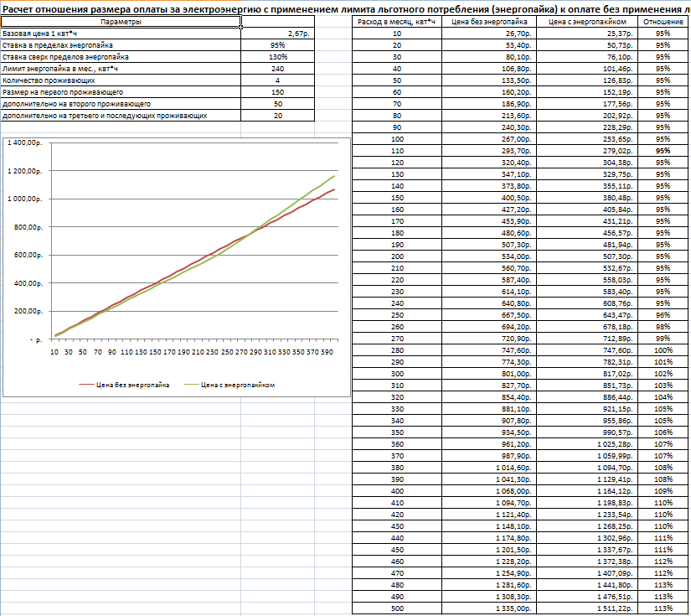Viewport: 691px width, 616px height.
Task: Click the bold 95% ratio in the 110 row
Action: pos(663,151)
